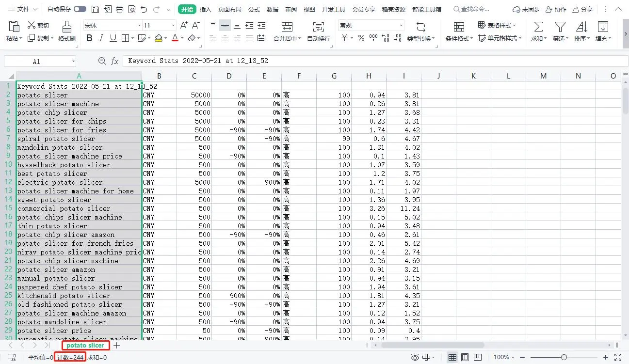The image size is (629, 364).
Task: Open the Name Box dropdown next to A1
Action: pyautogui.click(x=73, y=62)
